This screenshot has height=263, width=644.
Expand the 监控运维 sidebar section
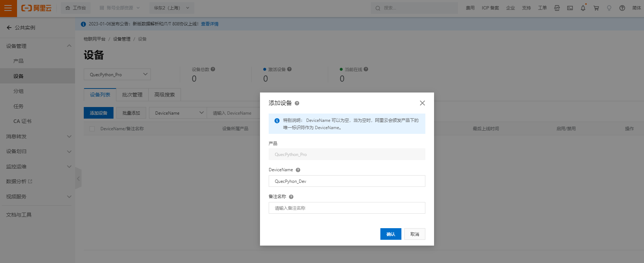coord(37,167)
